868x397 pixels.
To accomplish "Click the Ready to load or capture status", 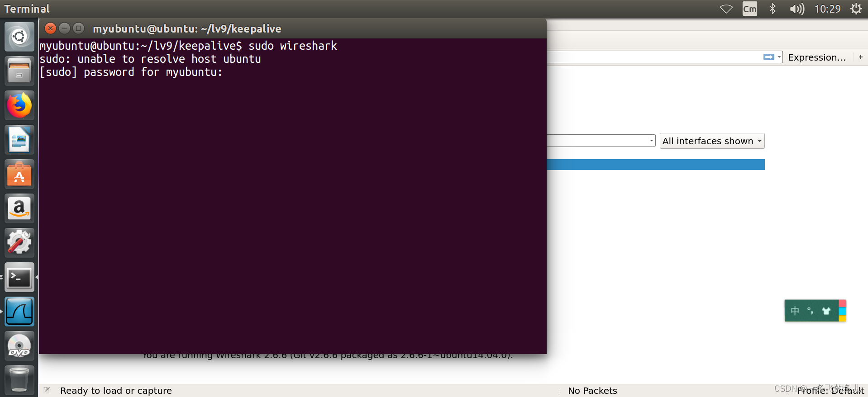I will click(116, 391).
